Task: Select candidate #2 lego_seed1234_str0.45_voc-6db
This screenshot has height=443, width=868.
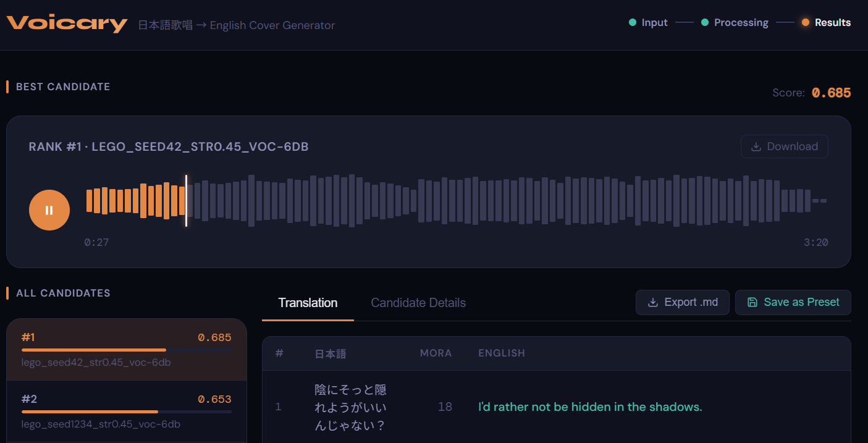Action: point(127,411)
